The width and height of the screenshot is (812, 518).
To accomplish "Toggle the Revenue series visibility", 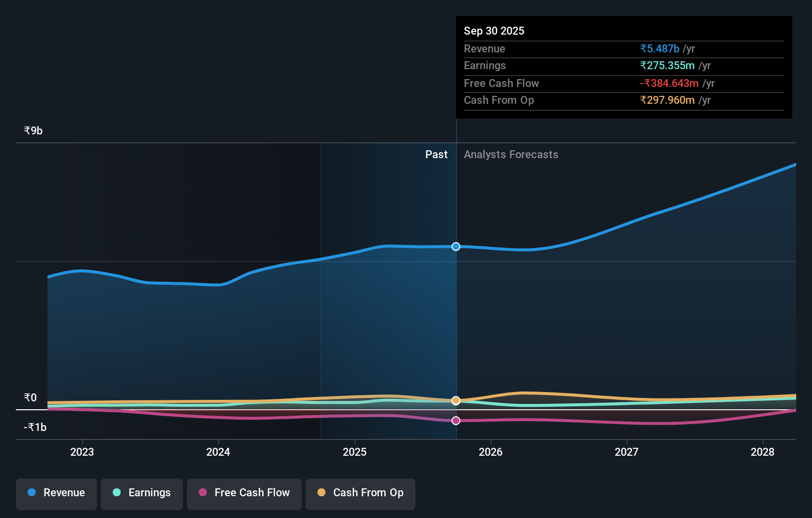I will click(56, 494).
